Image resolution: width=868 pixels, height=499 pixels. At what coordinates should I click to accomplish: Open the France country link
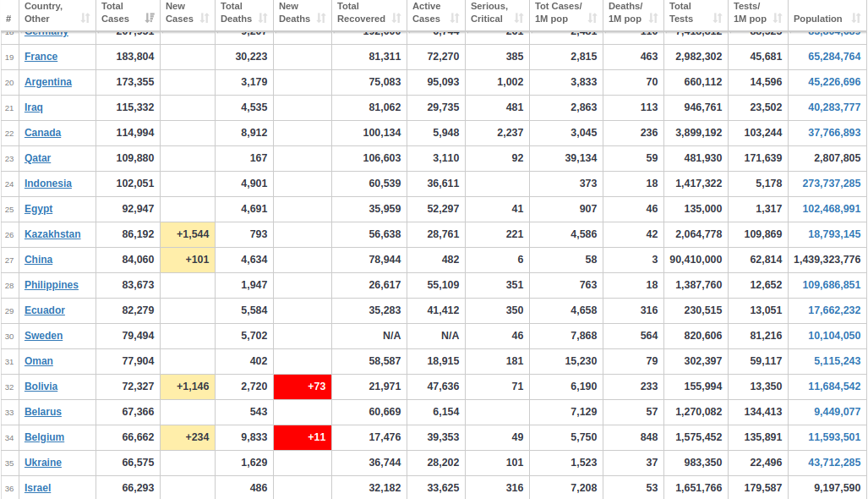click(41, 57)
